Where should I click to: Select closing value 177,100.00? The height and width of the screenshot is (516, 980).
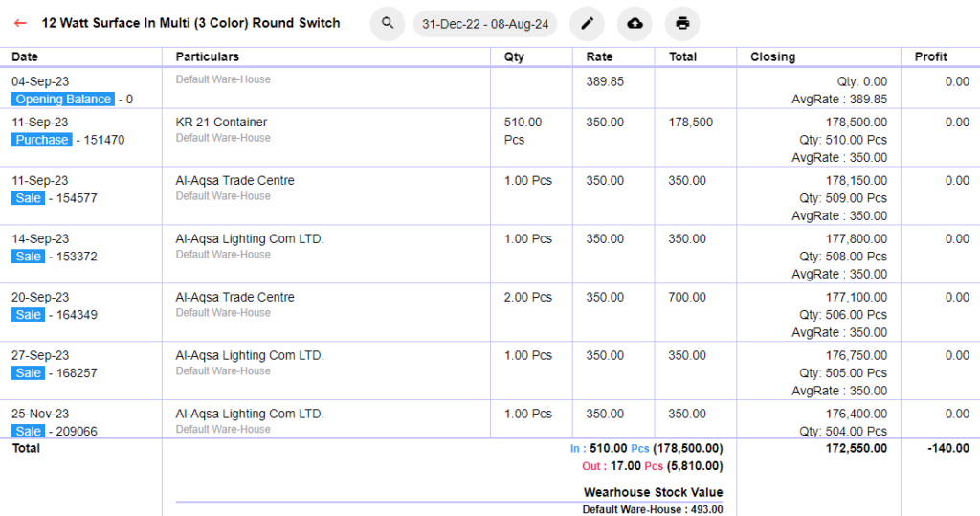(x=857, y=297)
